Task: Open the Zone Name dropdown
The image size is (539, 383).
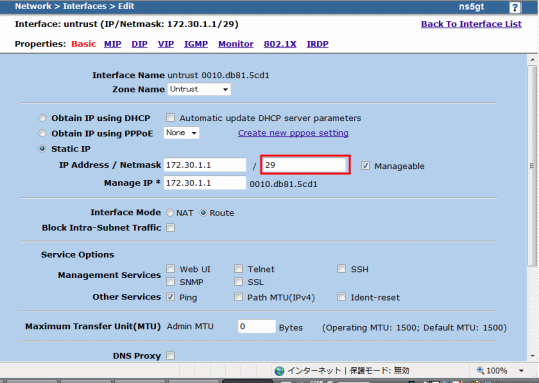Action: 199,89
